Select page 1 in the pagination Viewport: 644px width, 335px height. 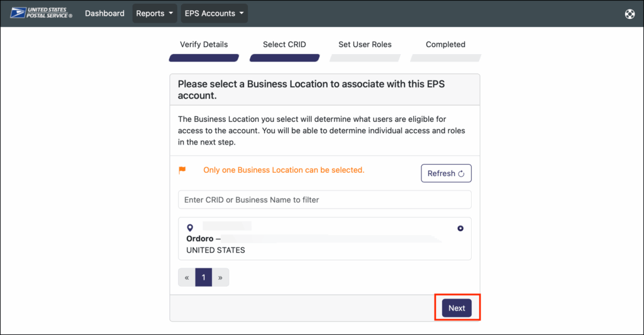click(x=204, y=277)
